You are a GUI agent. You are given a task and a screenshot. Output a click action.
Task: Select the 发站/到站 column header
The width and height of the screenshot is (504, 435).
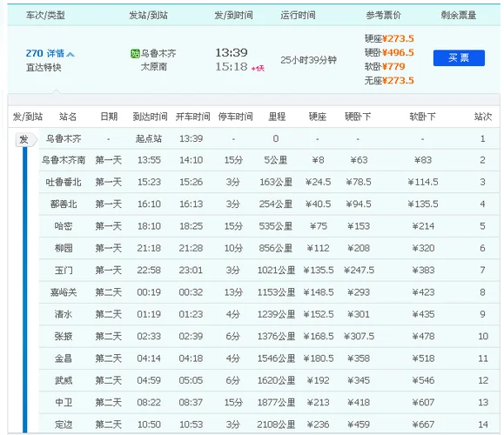tap(148, 15)
